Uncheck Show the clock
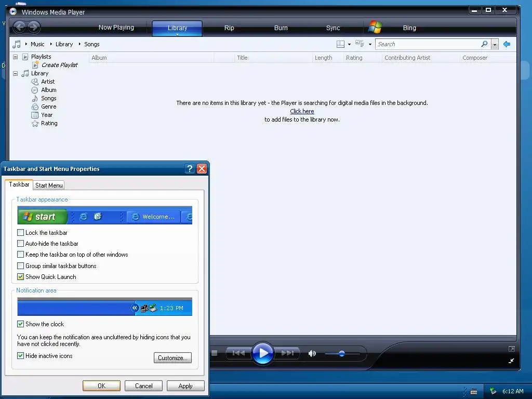Image resolution: width=532 pixels, height=399 pixels. [x=20, y=324]
